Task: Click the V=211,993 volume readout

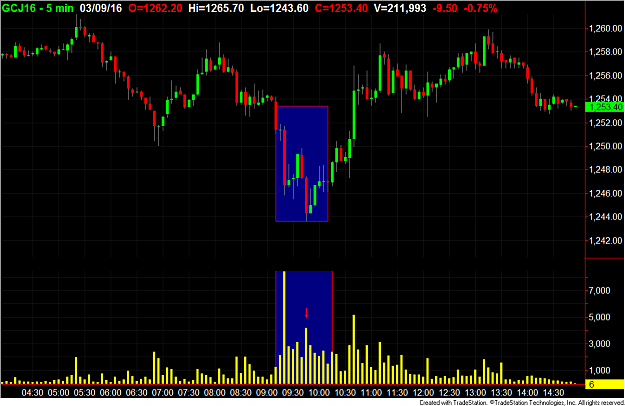Action: (400, 8)
